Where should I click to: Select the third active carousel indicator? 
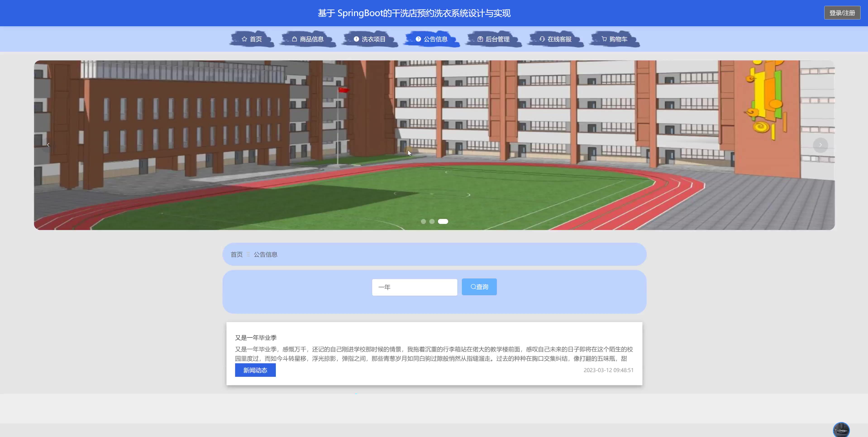tap(443, 221)
